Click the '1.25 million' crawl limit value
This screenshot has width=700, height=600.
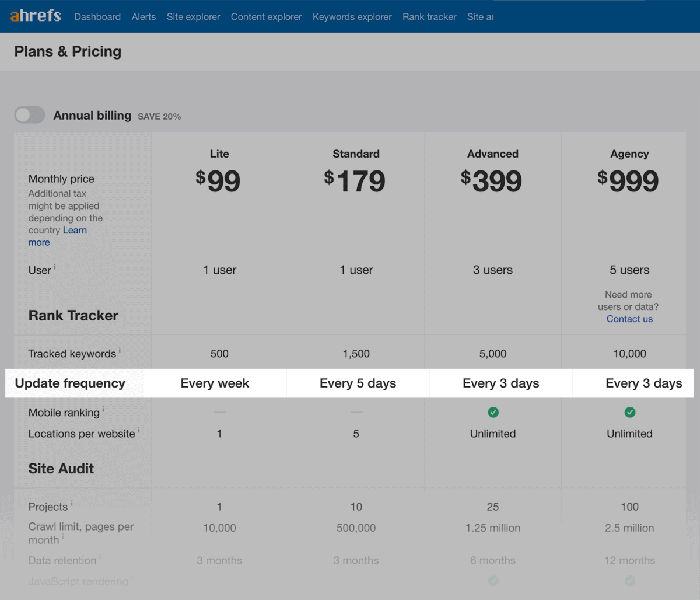coord(493,528)
